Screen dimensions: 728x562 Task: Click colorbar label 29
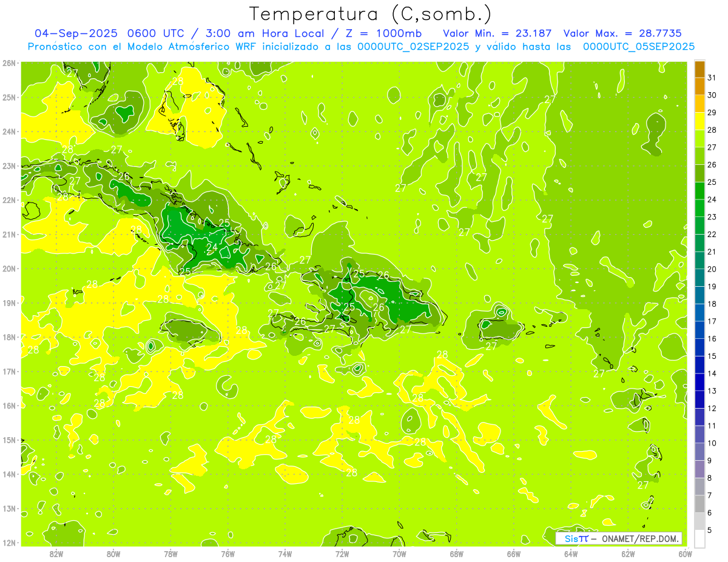click(712, 113)
